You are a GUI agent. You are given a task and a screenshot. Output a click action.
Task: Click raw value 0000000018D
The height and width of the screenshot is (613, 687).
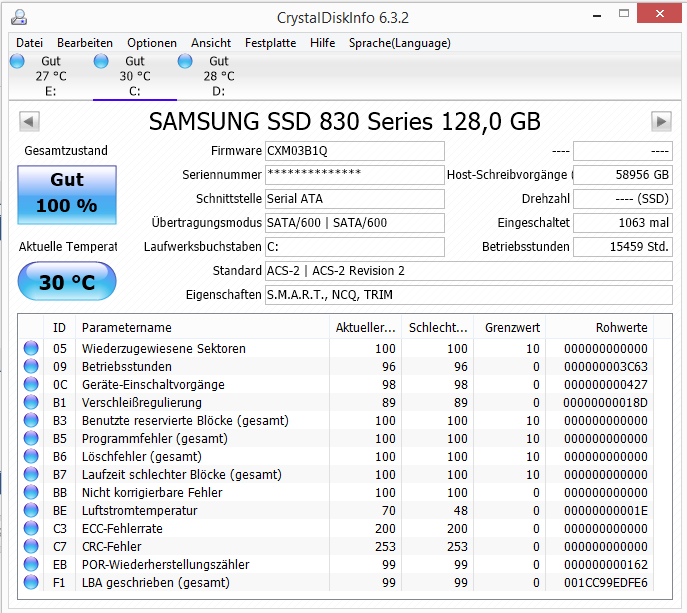click(x=606, y=402)
